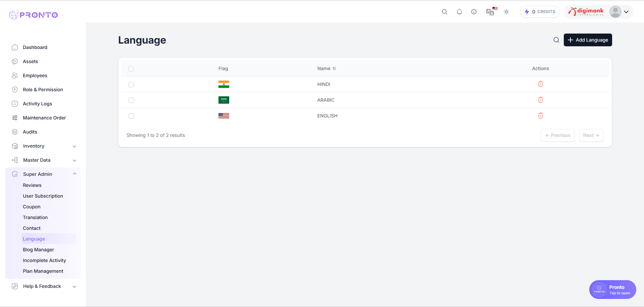The image size is (644, 307).
Task: Go to Plan Management
Action: click(43, 271)
